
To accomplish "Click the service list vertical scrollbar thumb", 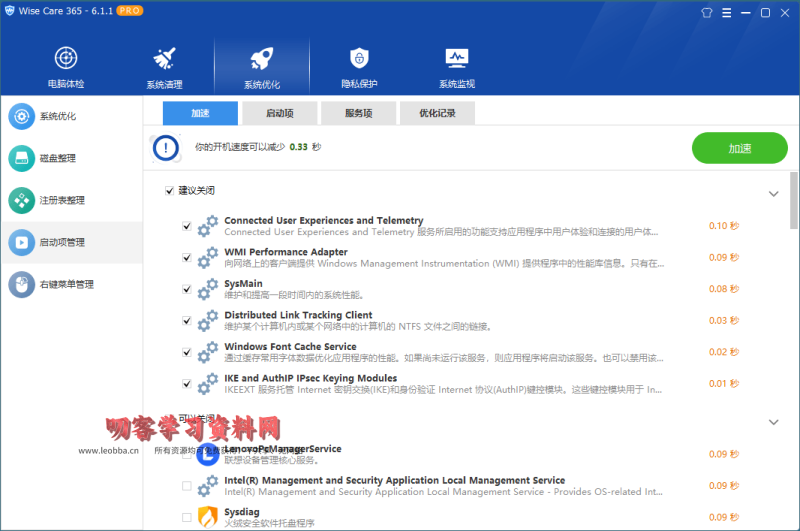I will (793, 200).
